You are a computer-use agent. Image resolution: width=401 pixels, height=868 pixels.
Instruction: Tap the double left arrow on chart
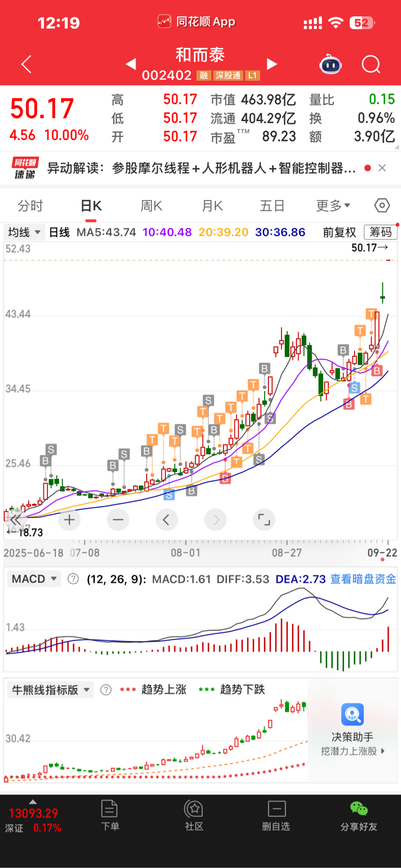coord(15,520)
